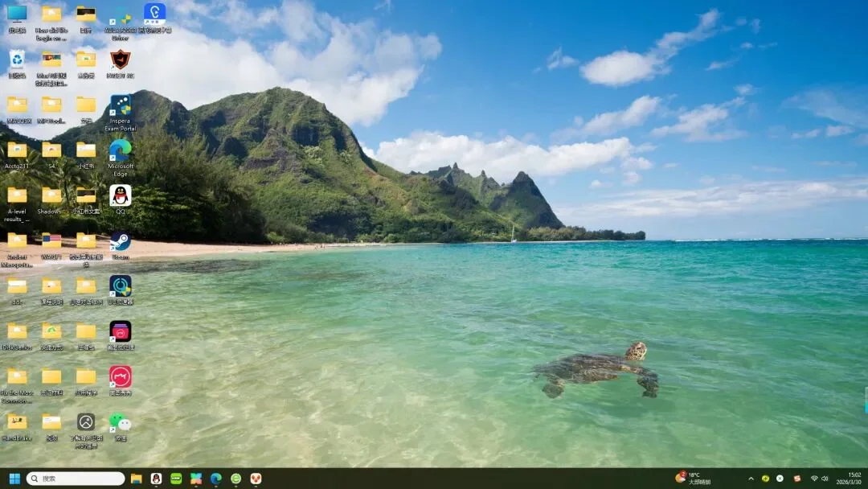The image size is (868, 489).
Task: Expand the hidden system tray icons chevron
Action: 751,479
